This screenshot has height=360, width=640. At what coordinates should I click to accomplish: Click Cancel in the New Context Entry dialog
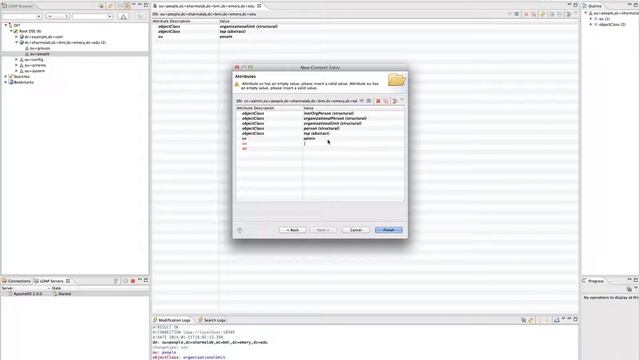click(356, 230)
